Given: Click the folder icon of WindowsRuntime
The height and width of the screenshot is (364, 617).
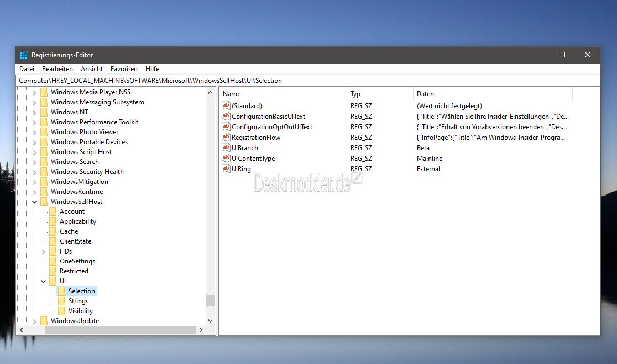Looking at the screenshot, I should [x=44, y=192].
